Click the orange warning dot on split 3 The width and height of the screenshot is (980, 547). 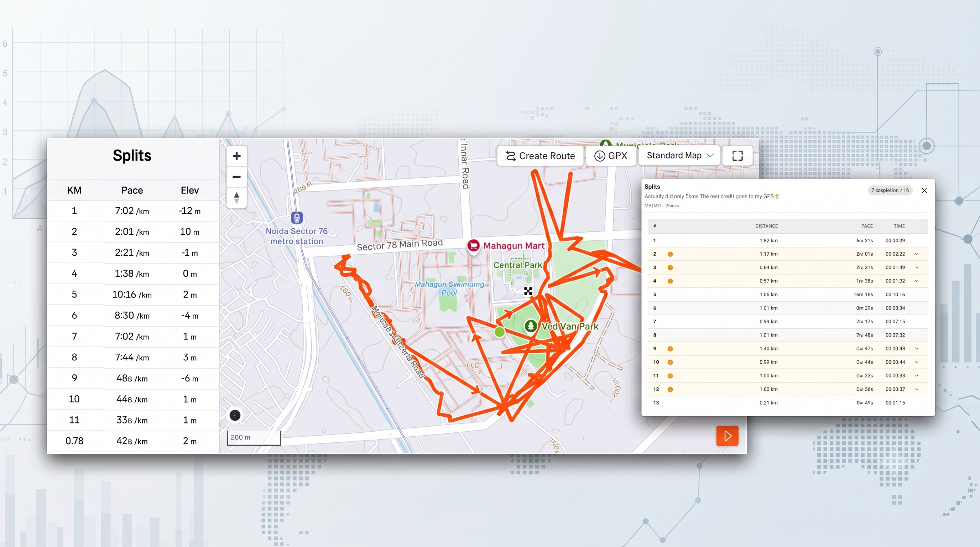coord(670,268)
